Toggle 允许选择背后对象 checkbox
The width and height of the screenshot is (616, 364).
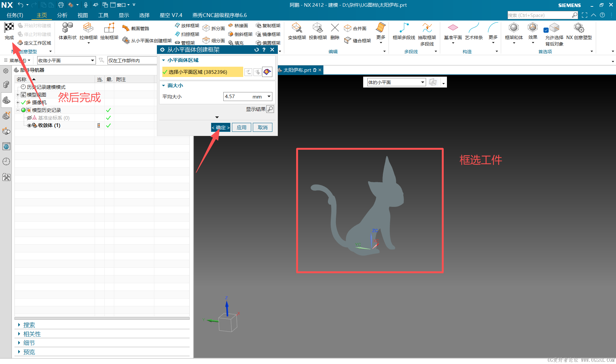546,30
